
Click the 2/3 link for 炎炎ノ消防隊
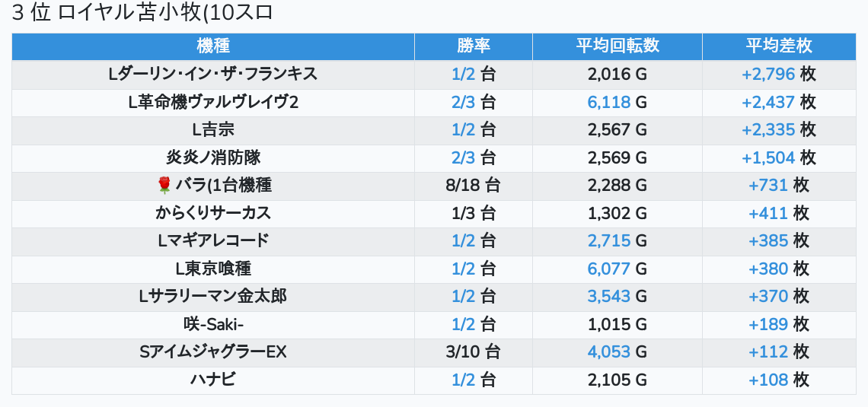463,157
